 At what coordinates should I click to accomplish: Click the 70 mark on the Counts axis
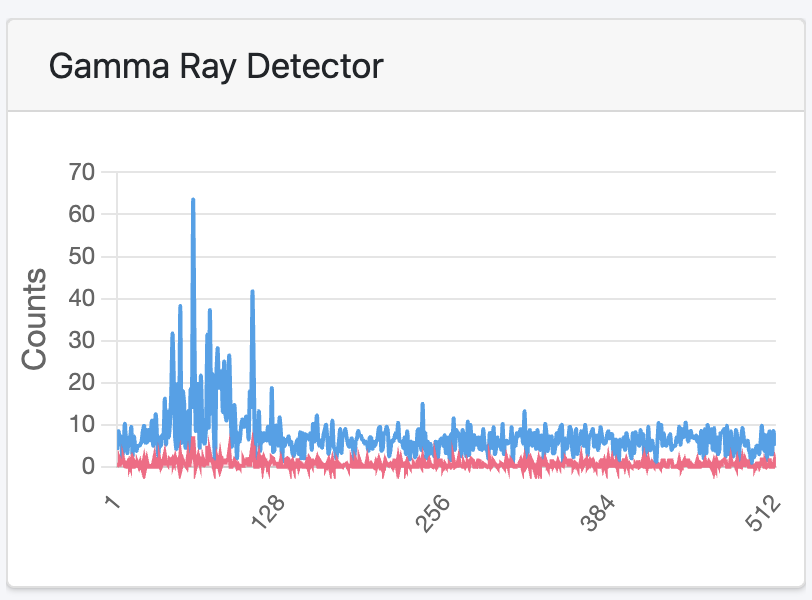(x=83, y=171)
